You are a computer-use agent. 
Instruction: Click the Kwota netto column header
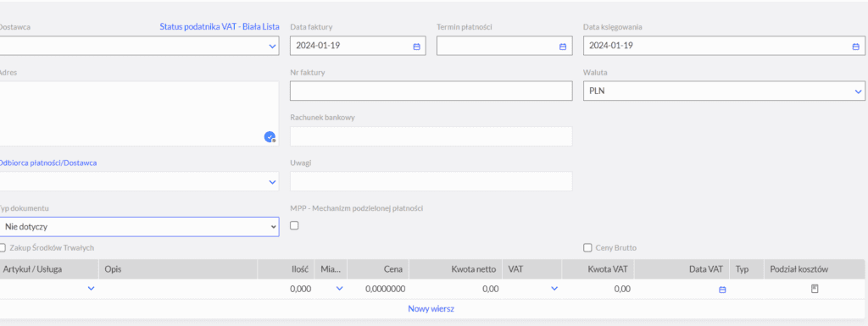pos(455,269)
